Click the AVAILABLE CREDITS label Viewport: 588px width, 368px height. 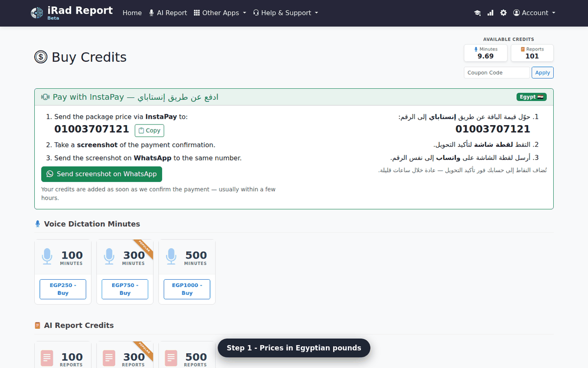coord(509,39)
